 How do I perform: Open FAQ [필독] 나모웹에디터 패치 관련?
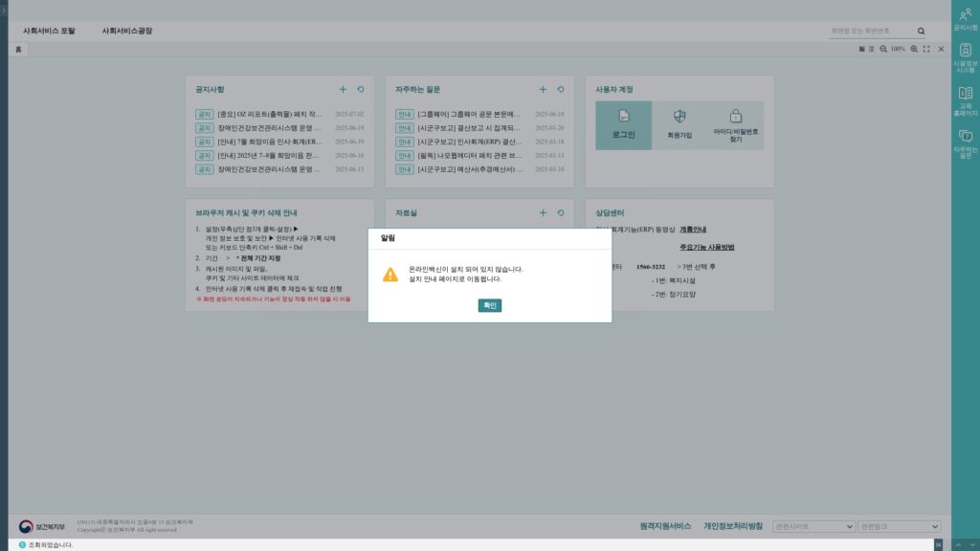pyautogui.click(x=469, y=156)
